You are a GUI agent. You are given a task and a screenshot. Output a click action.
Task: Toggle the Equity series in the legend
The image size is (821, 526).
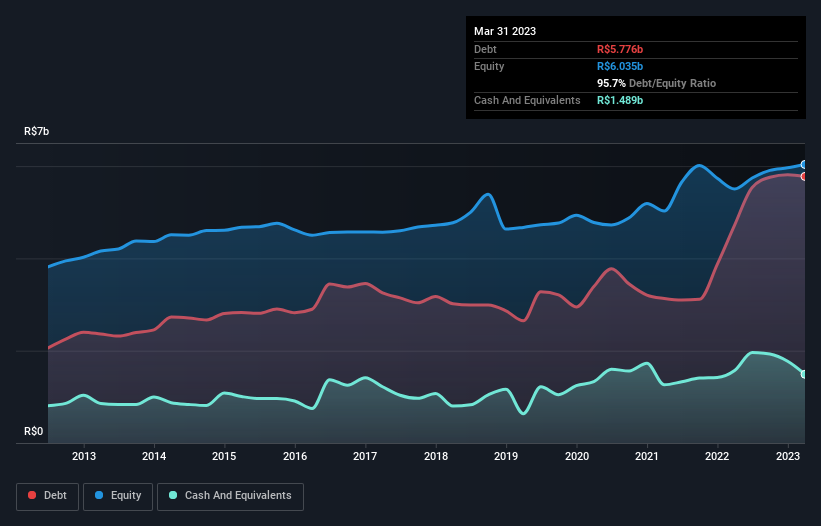click(118, 495)
